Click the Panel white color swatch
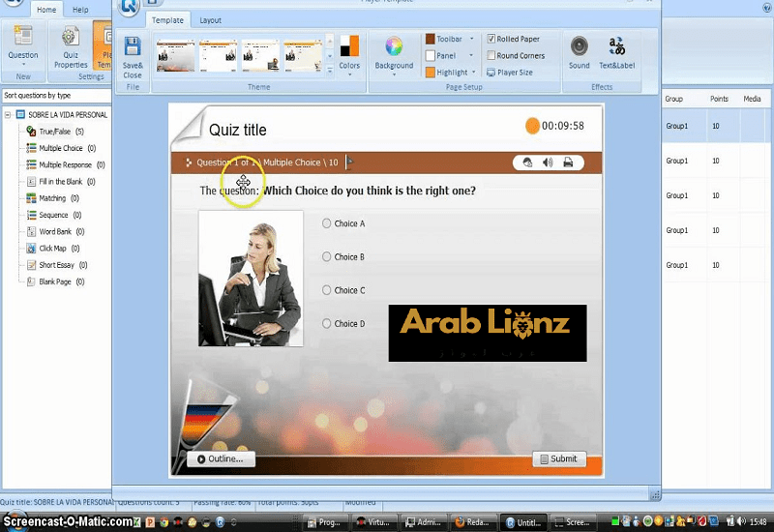The image size is (774, 532). click(430, 55)
